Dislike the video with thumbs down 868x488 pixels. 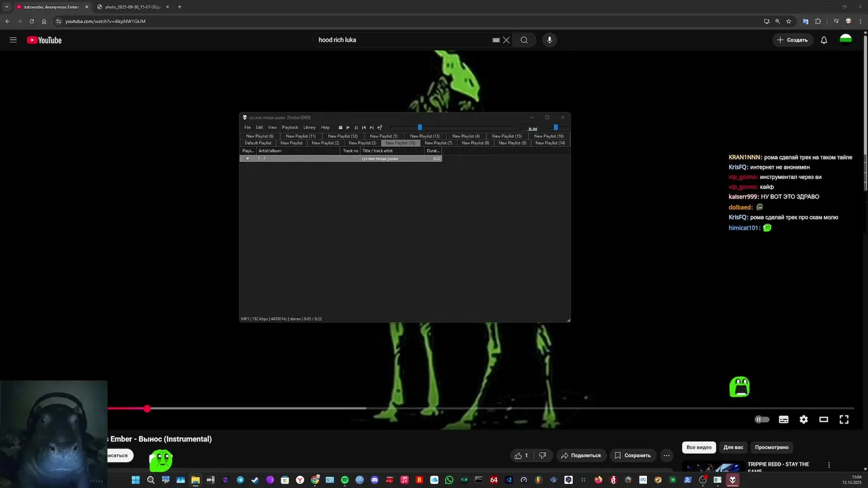542,455
